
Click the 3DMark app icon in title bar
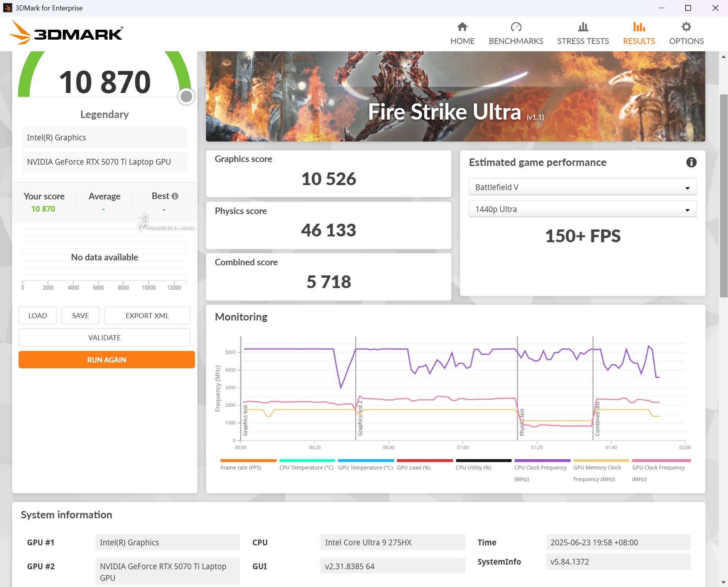[7, 8]
